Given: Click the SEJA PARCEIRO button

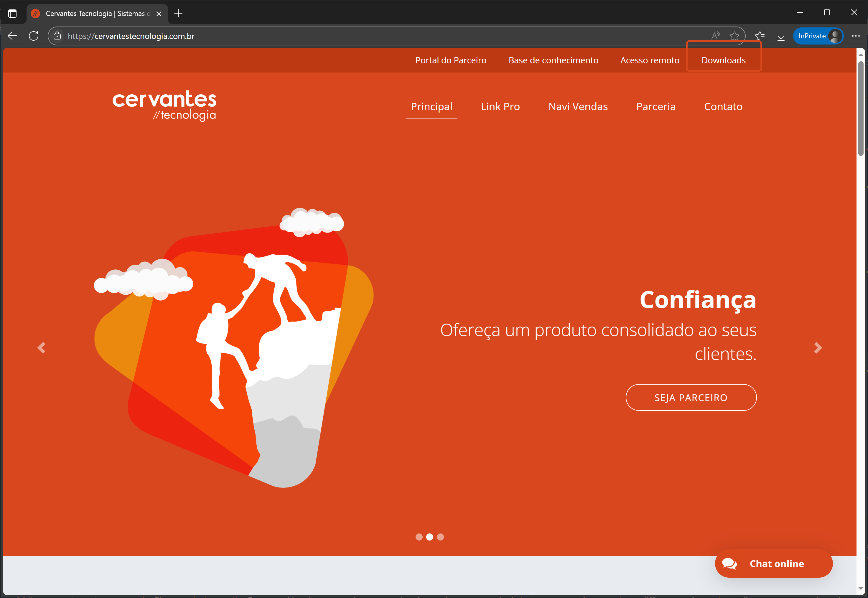Looking at the screenshot, I should [691, 398].
